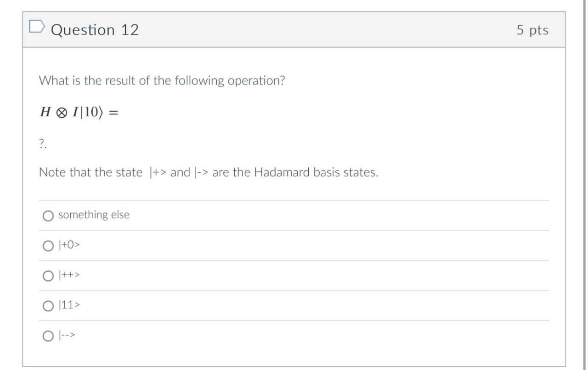Click the Hadamard basis states note text
This screenshot has height=370, width=588.
pos(209,172)
